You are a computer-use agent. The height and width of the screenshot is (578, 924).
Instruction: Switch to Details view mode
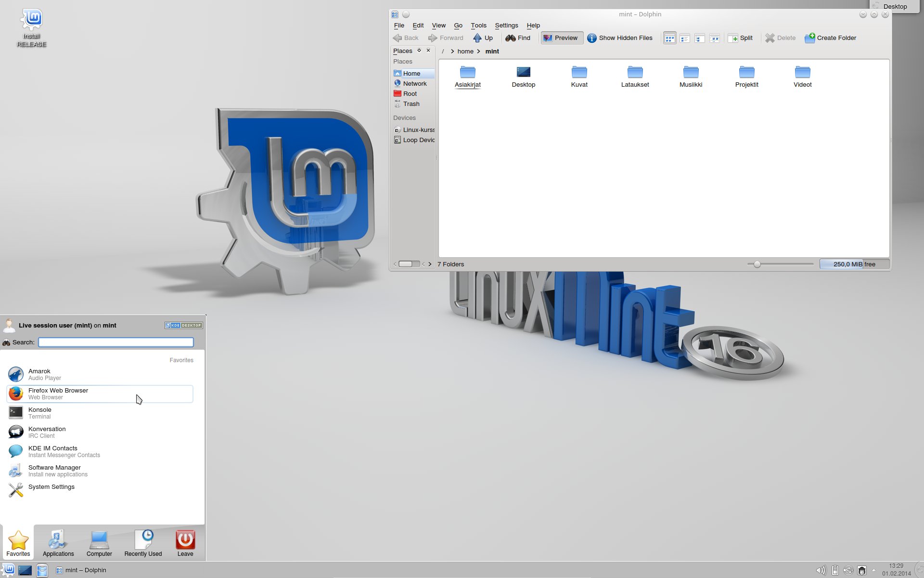pyautogui.click(x=700, y=38)
